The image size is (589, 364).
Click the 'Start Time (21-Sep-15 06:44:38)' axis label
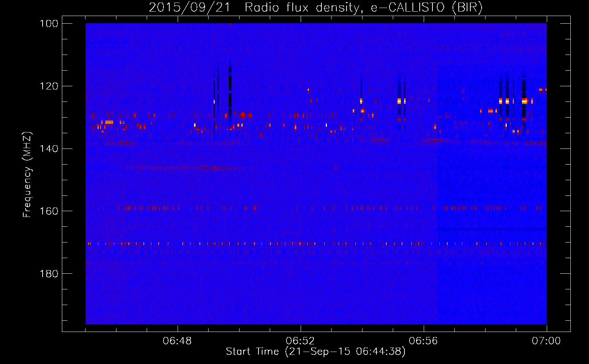pyautogui.click(x=316, y=352)
